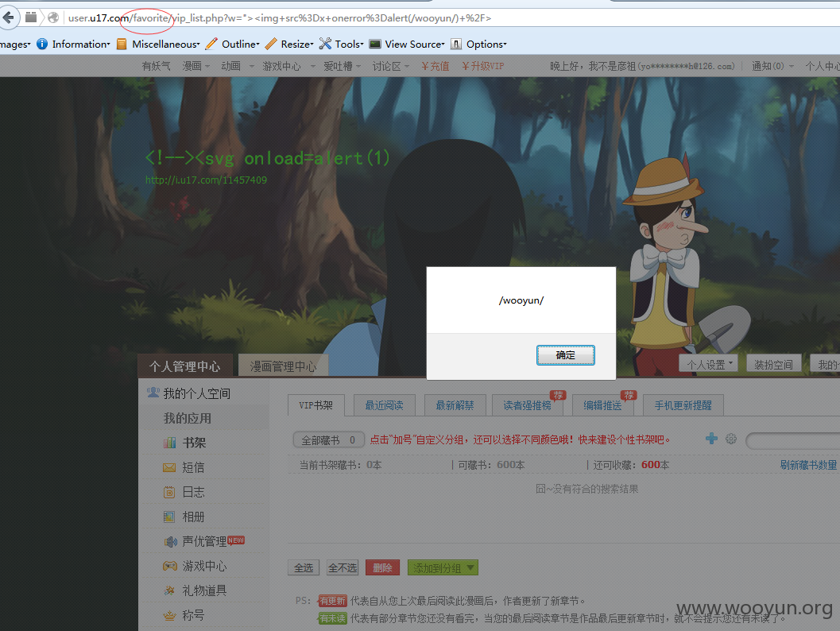Open the Miscellaneous toolbar menu

coord(159,44)
